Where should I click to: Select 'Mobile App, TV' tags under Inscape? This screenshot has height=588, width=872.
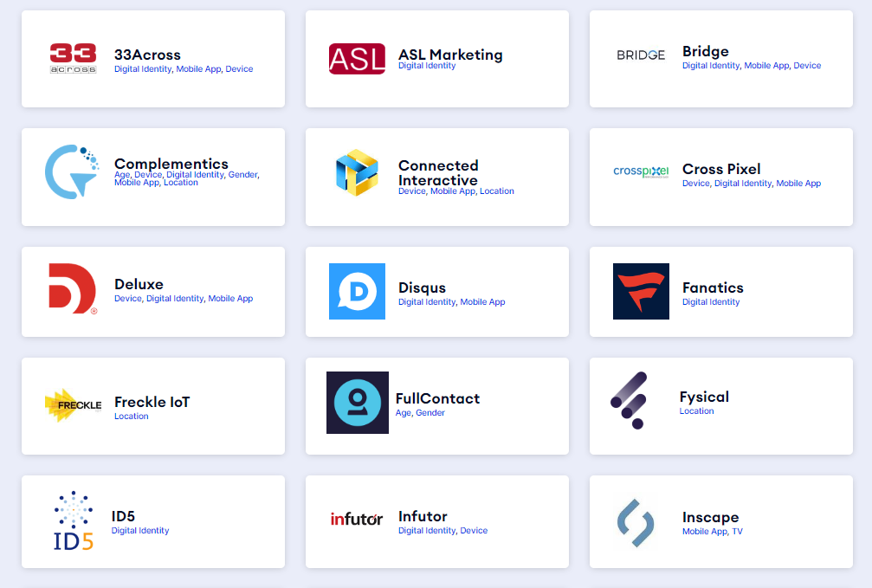point(713,531)
